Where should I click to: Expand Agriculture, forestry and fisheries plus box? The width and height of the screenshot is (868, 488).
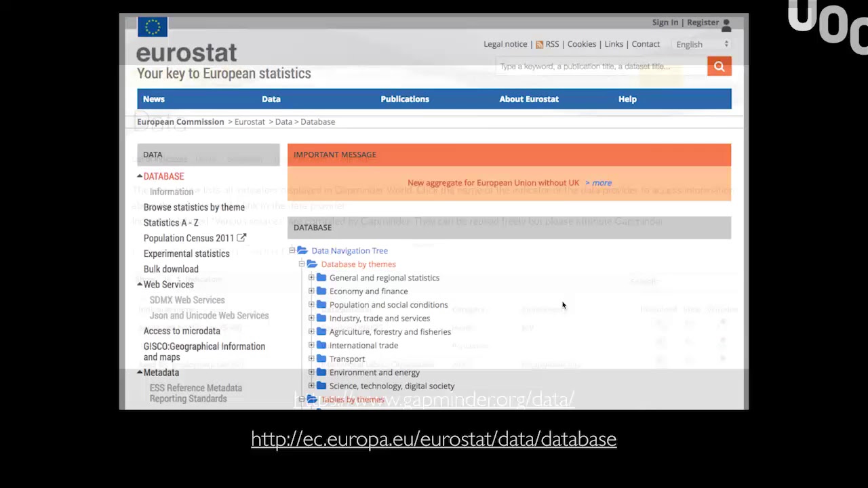point(311,332)
